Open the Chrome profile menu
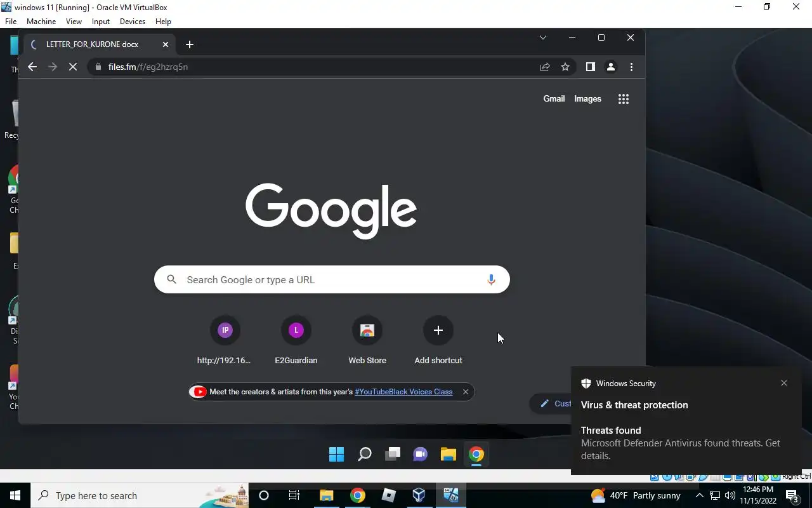This screenshot has width=812, height=508. pos(611,67)
